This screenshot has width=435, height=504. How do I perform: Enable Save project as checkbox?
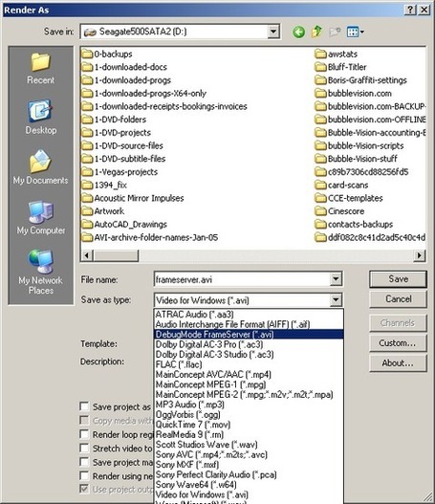coord(84,406)
